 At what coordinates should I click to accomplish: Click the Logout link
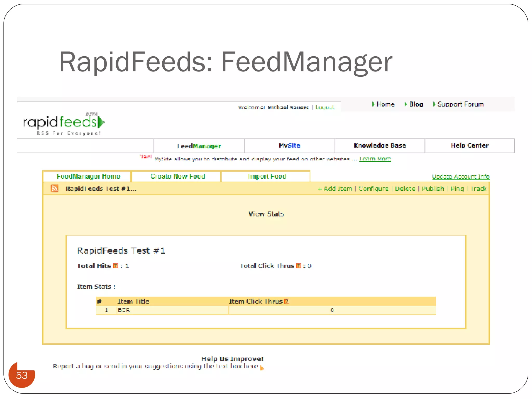[325, 107]
